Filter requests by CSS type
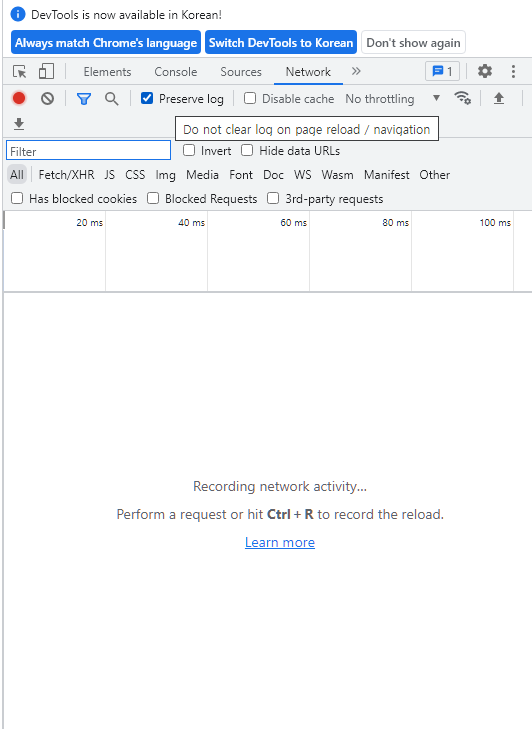This screenshot has width=532, height=729. [x=135, y=175]
